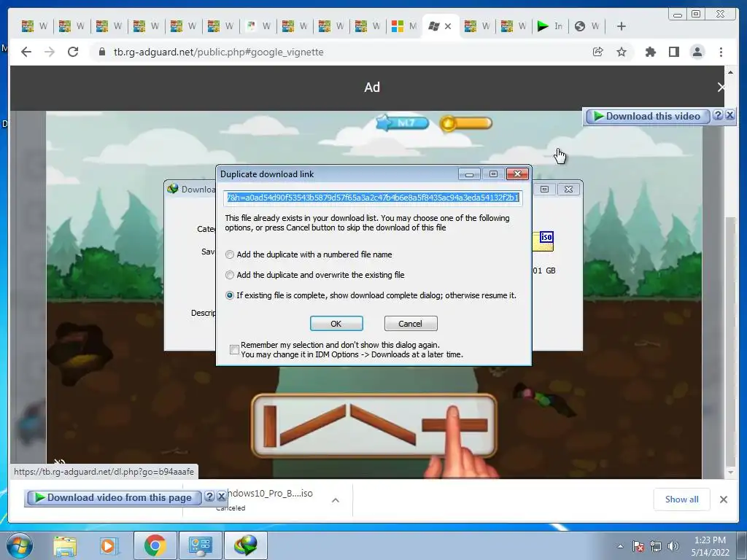
Task: Open the Windows Start menu
Action: point(20,545)
